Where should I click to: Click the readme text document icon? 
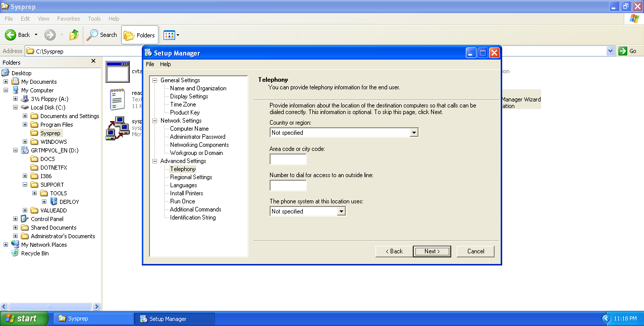[x=118, y=99]
